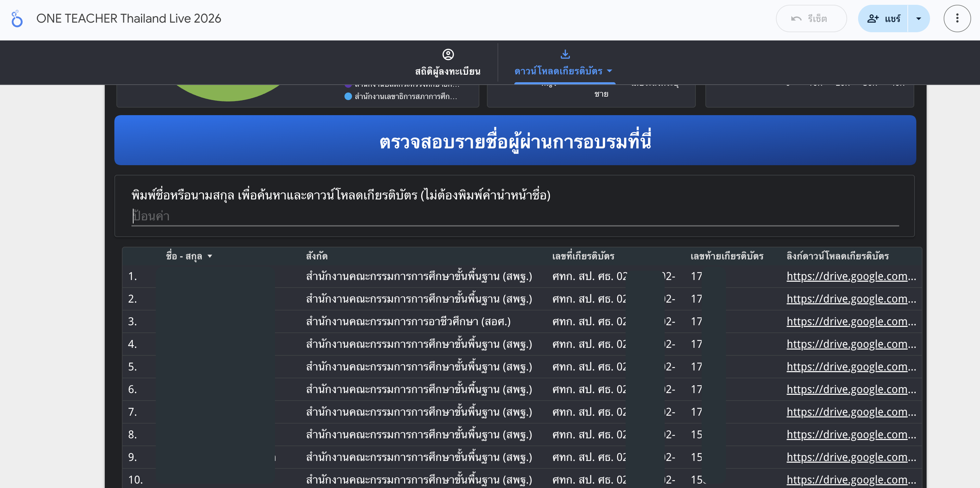Click the undo arrow icon in รีเซ็ต button

click(x=796, y=18)
